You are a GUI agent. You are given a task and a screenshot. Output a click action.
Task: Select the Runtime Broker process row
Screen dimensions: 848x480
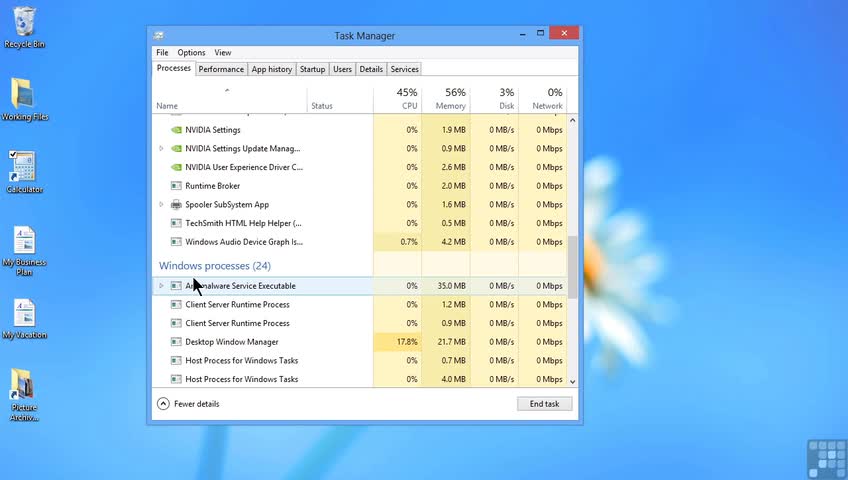point(360,186)
